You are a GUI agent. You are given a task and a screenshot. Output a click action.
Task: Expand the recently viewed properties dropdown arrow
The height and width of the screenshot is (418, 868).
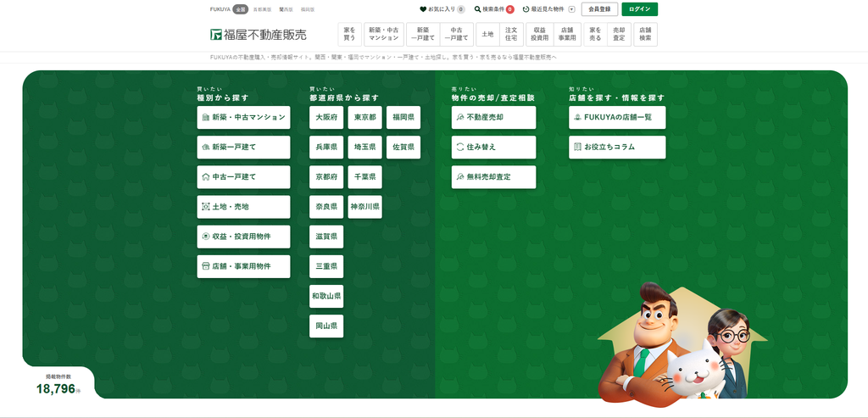coord(572,9)
